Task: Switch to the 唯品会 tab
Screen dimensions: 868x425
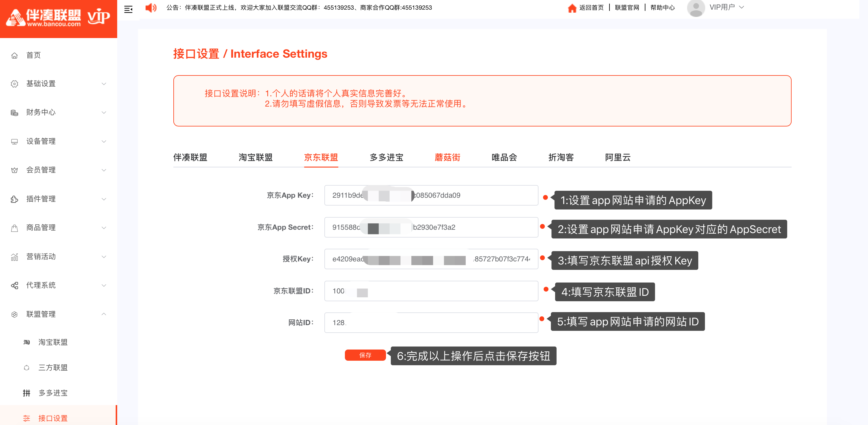Action: tap(504, 157)
